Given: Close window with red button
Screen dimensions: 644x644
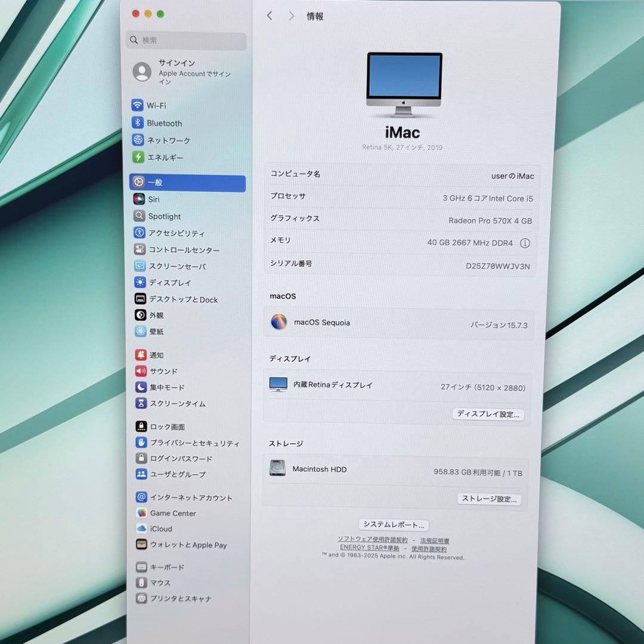Looking at the screenshot, I should 135,14.
